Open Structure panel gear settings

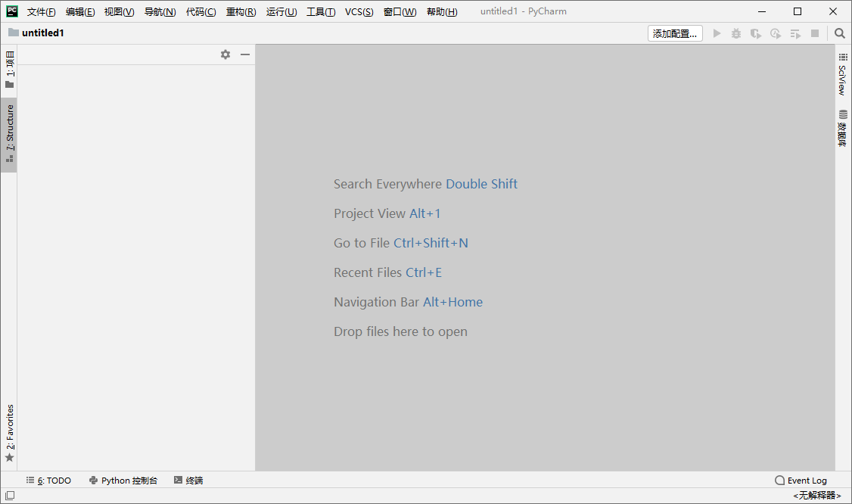point(225,54)
